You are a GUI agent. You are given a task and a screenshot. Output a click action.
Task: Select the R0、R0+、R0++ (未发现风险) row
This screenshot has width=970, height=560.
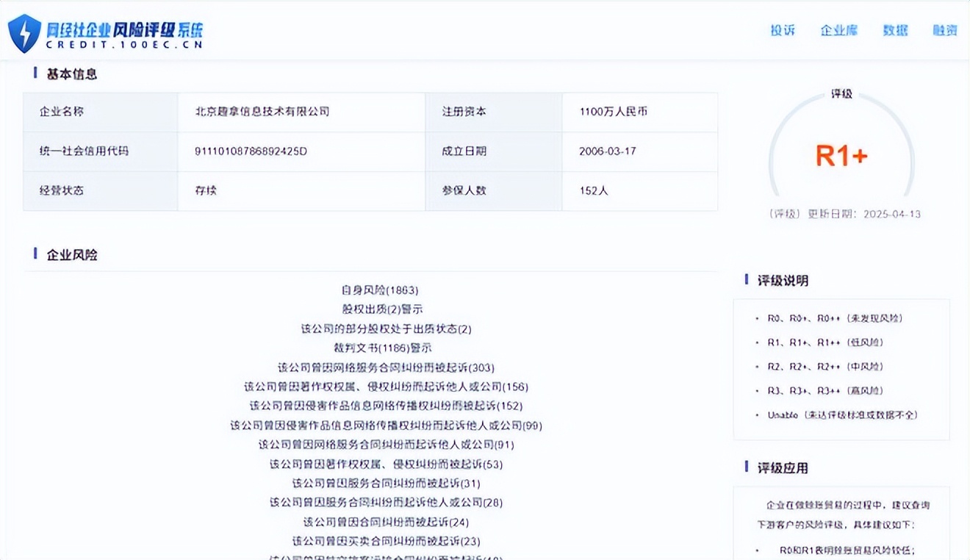(835, 319)
